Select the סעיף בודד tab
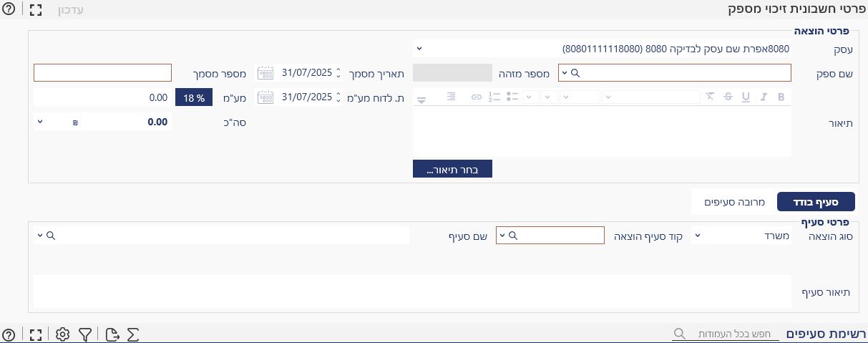 coord(816,203)
